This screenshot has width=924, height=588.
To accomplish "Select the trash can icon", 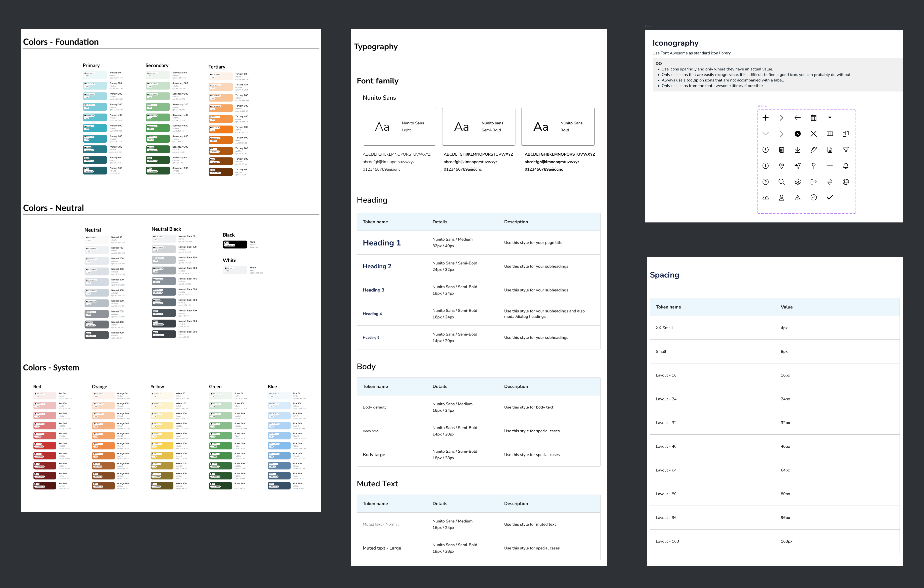I will tap(781, 150).
